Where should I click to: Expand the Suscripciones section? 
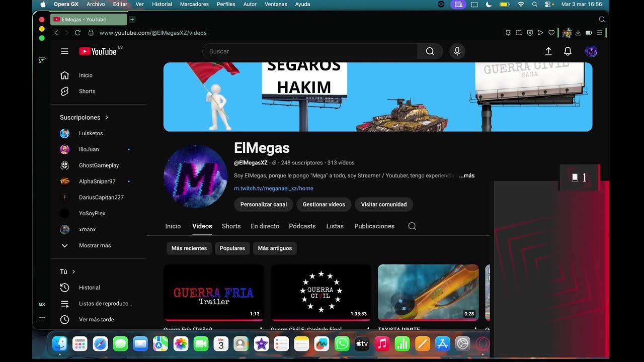[x=84, y=117]
